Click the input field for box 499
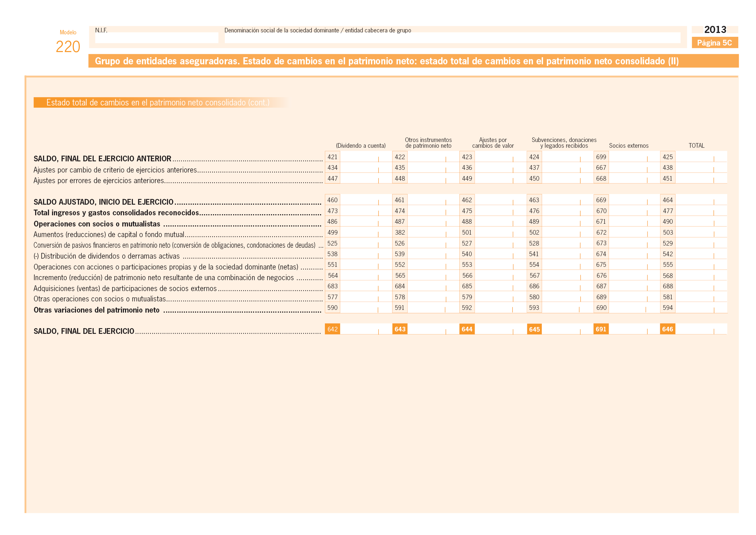756x535 pixels. pos(366,232)
